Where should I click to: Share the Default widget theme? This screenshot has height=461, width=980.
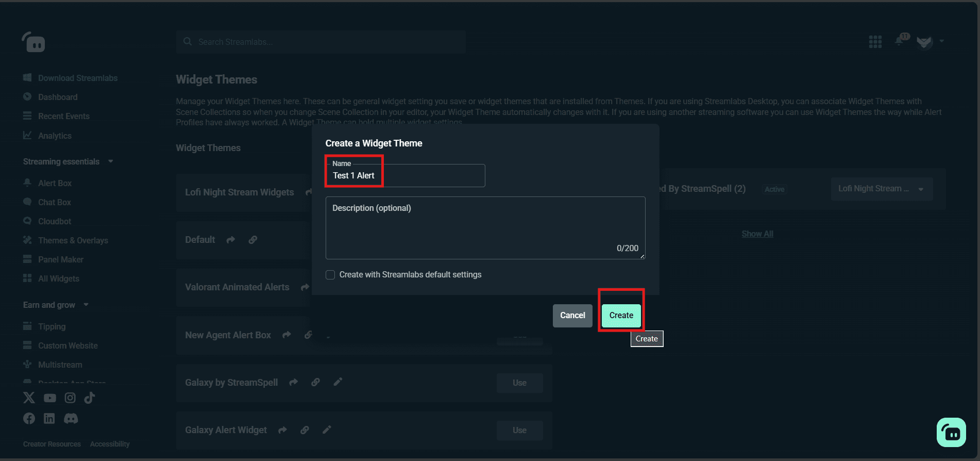pos(231,240)
